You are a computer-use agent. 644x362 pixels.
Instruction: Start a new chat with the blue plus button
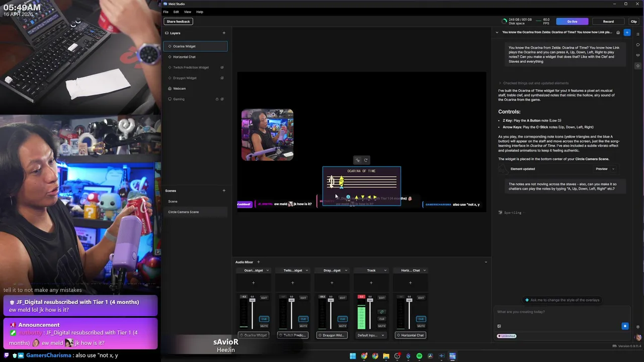tap(627, 32)
